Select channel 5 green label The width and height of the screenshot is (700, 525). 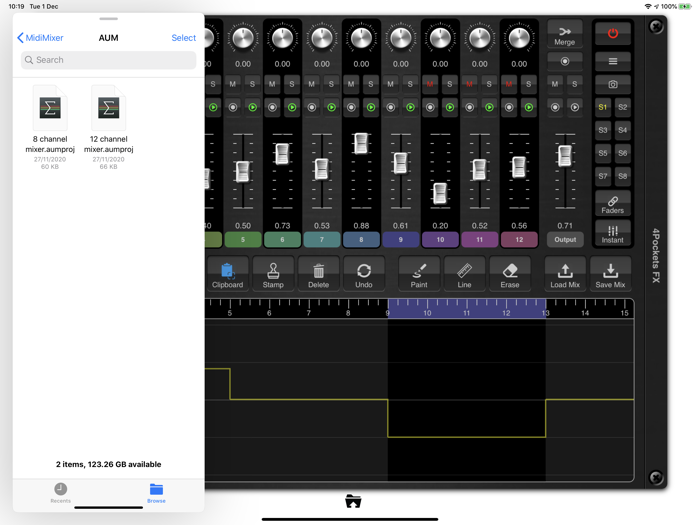[243, 240]
